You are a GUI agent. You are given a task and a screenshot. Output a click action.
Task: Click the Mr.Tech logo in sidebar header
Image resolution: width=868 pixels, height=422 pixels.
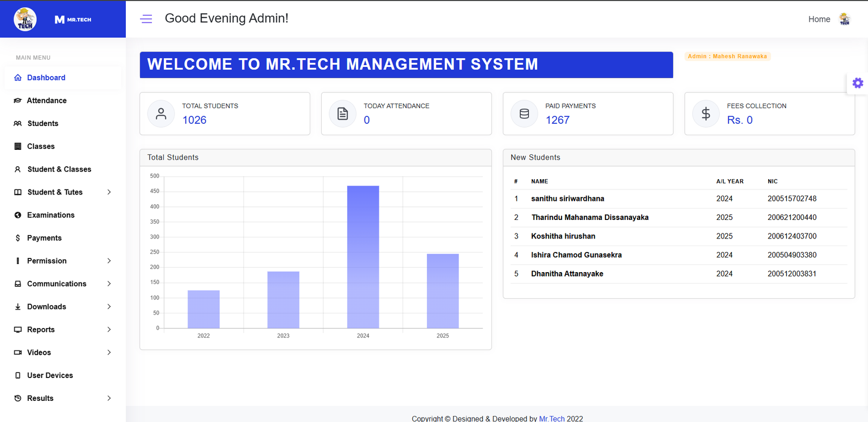click(25, 19)
